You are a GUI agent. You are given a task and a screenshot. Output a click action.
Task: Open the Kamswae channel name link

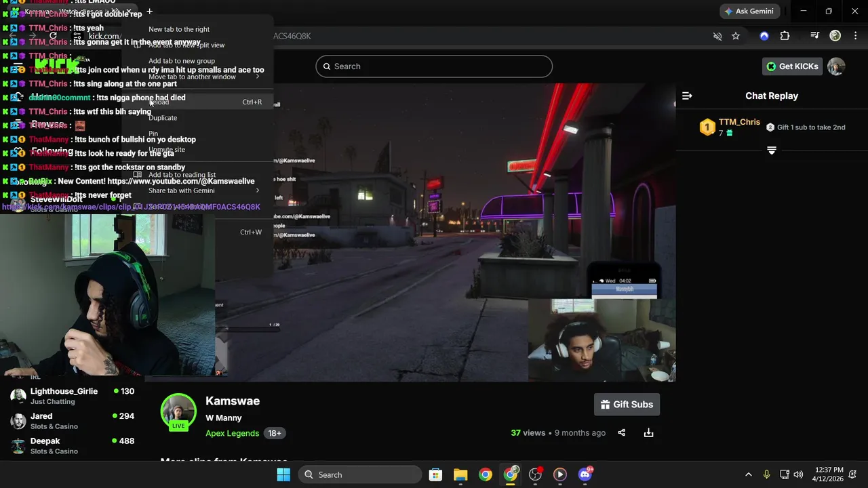233,401
